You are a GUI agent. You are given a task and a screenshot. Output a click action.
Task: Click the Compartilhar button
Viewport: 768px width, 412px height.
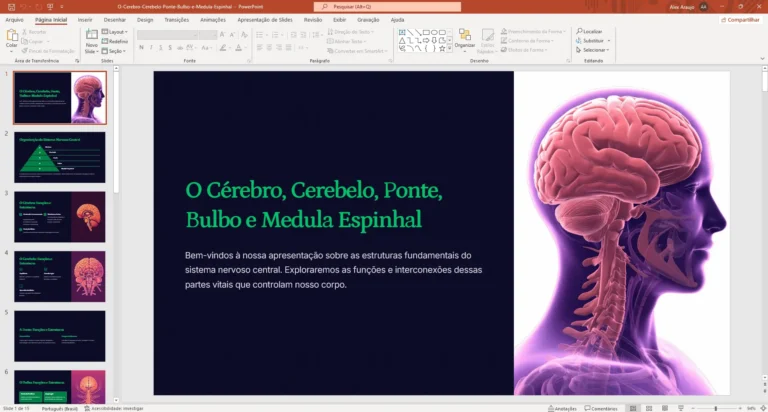(740, 20)
